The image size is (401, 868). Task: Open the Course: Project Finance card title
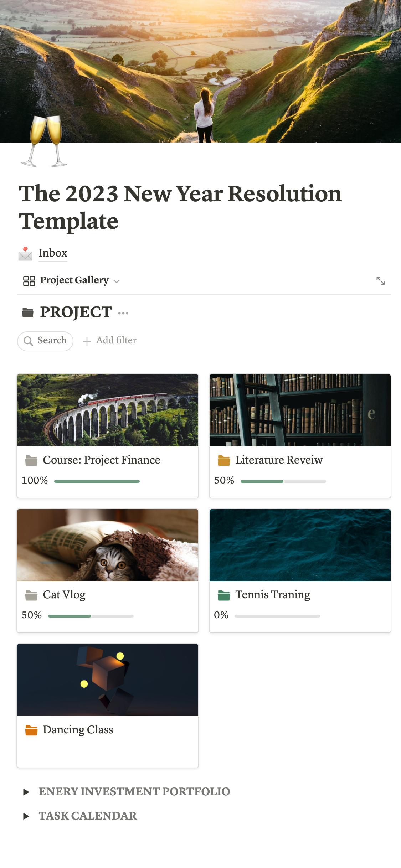(102, 460)
